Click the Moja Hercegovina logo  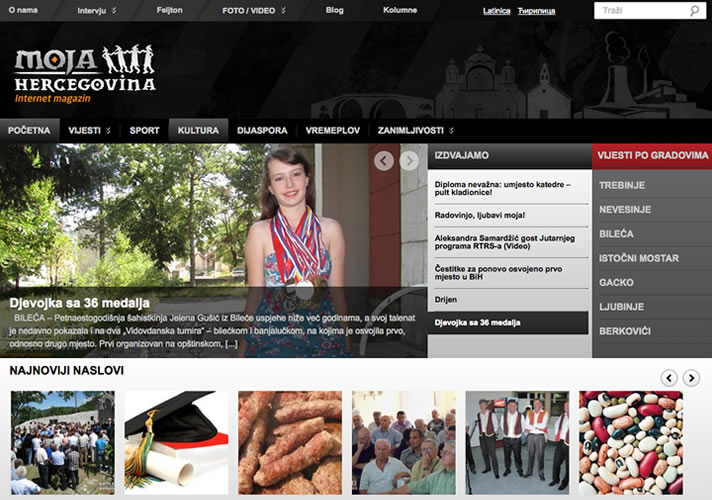(x=85, y=74)
